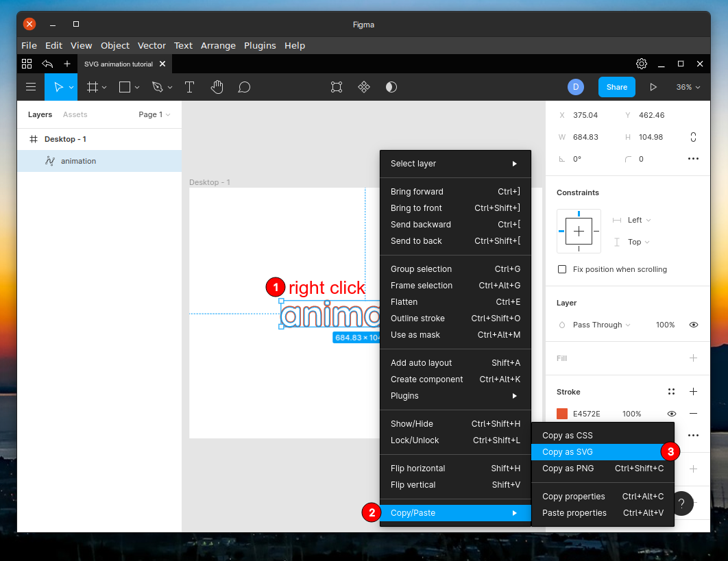Viewport: 728px width, 561px height.
Task: Select the Frame tool
Action: click(x=93, y=87)
